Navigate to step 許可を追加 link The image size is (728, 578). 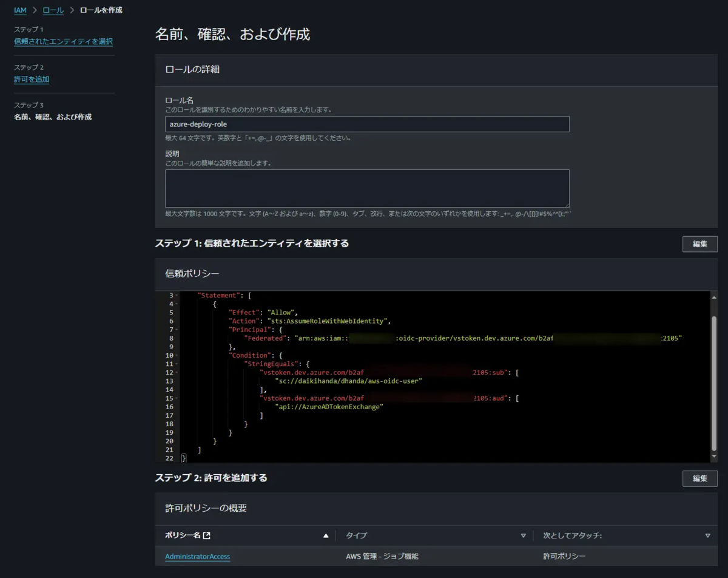pos(32,79)
